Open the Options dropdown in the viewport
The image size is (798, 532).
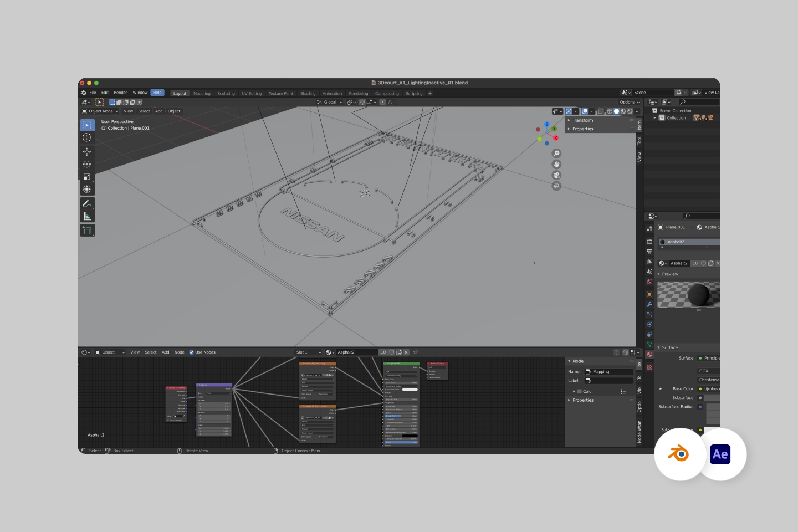(630, 102)
